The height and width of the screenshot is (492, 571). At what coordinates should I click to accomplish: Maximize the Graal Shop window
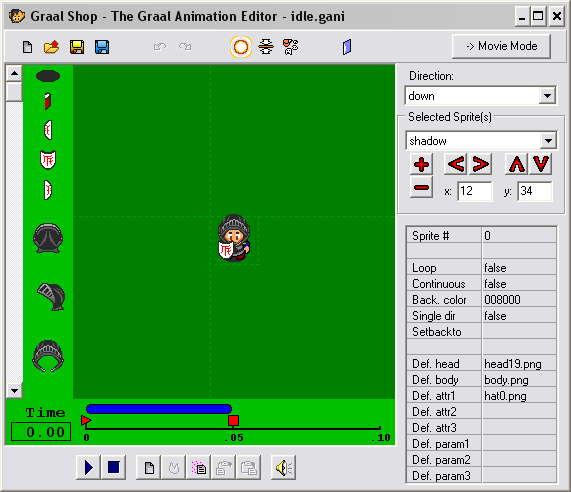click(x=538, y=16)
